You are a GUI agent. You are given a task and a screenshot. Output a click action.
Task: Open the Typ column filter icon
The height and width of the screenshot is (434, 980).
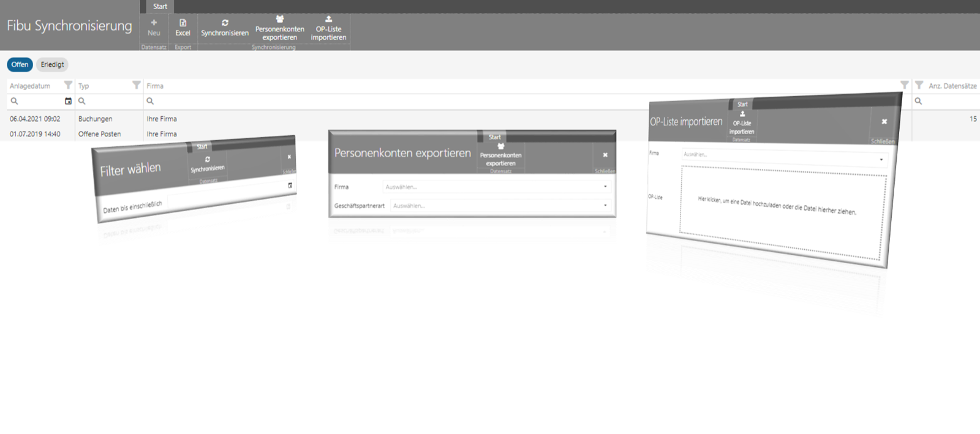click(137, 85)
